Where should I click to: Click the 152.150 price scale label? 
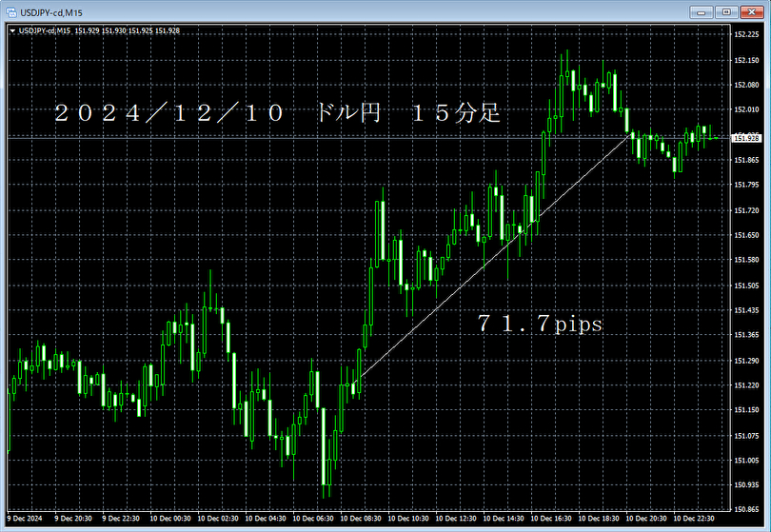[x=746, y=60]
